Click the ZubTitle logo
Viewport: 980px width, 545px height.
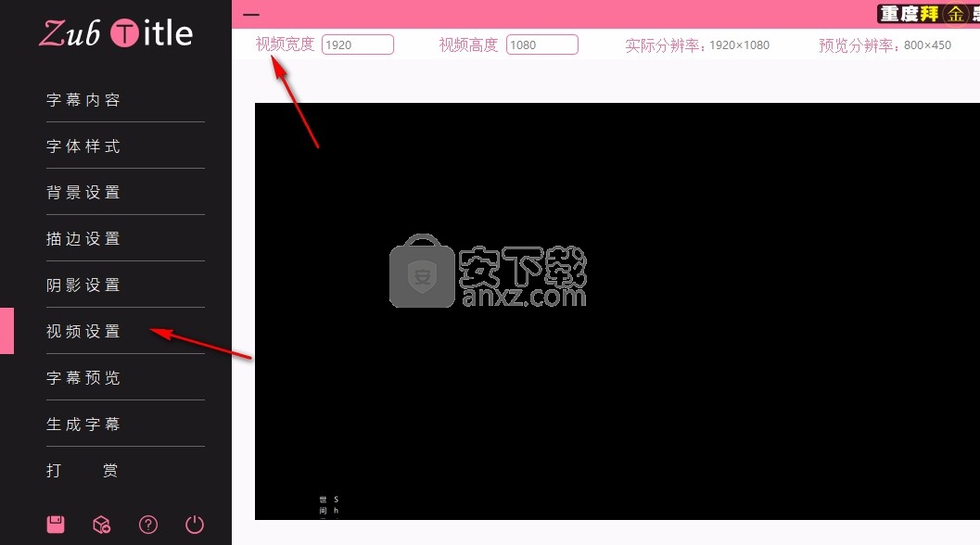coord(116,34)
